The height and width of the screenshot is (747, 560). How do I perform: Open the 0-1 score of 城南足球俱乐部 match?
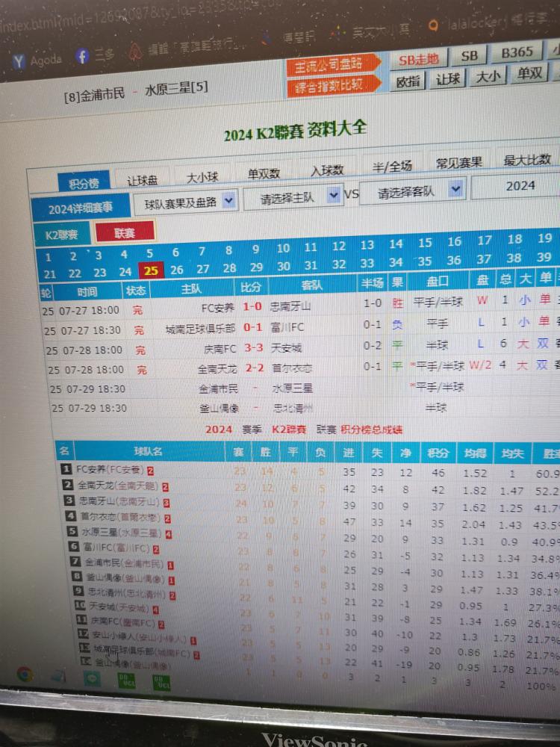click(x=253, y=327)
